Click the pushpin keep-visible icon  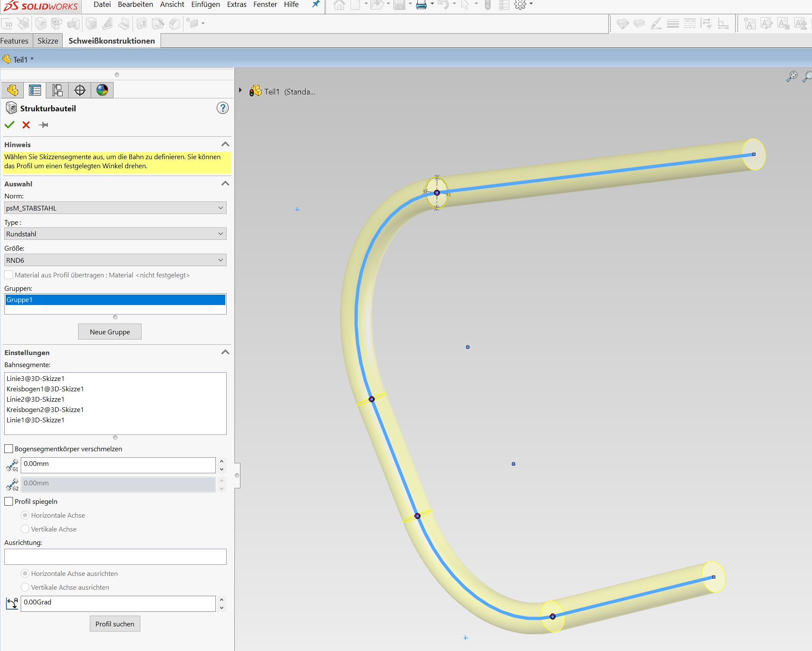(x=43, y=125)
